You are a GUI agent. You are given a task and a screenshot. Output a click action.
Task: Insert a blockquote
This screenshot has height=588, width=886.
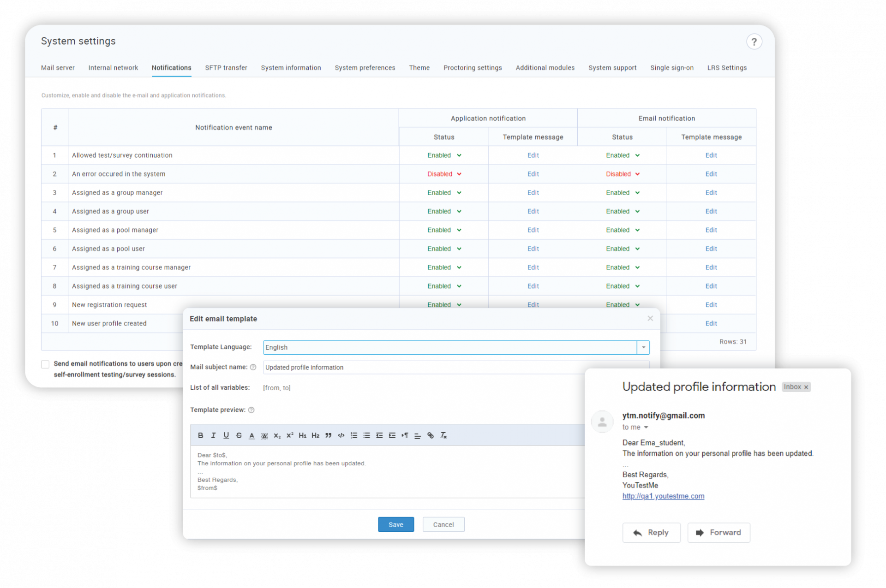(x=328, y=435)
